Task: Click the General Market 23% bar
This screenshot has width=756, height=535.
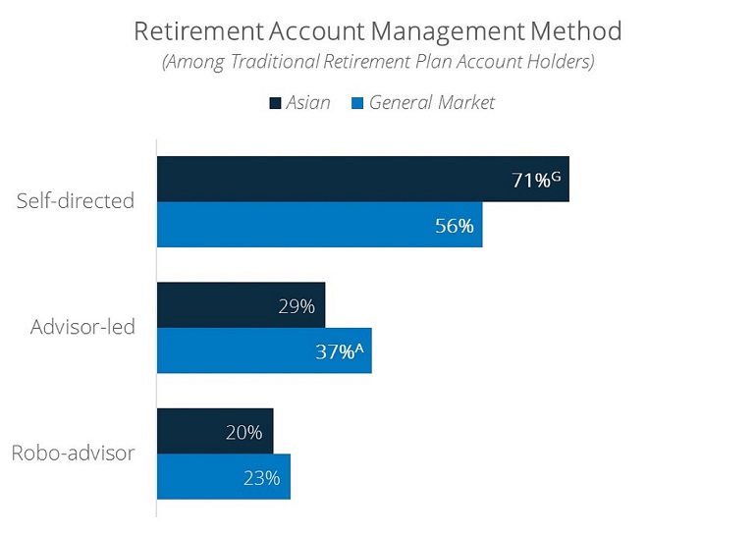Action: coord(224,477)
